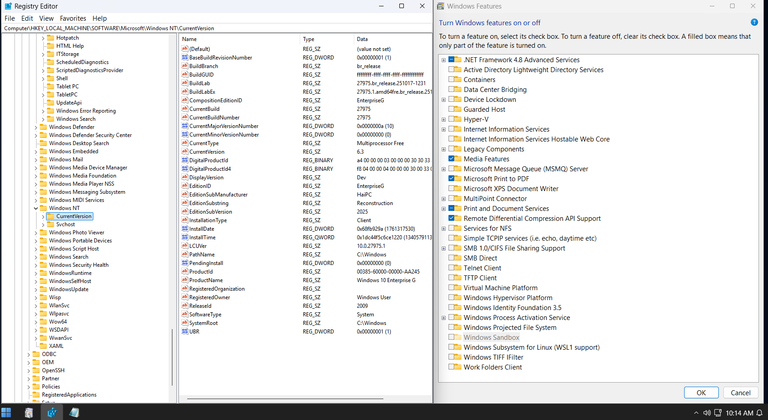The width and height of the screenshot is (768, 420).
Task: Open the Favorites menu in Registry Editor
Action: (x=73, y=18)
